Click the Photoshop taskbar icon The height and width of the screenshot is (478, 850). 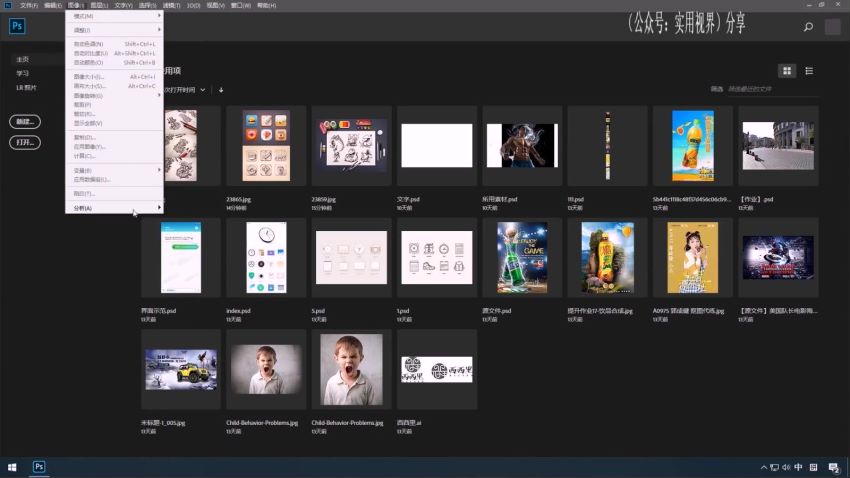39,467
